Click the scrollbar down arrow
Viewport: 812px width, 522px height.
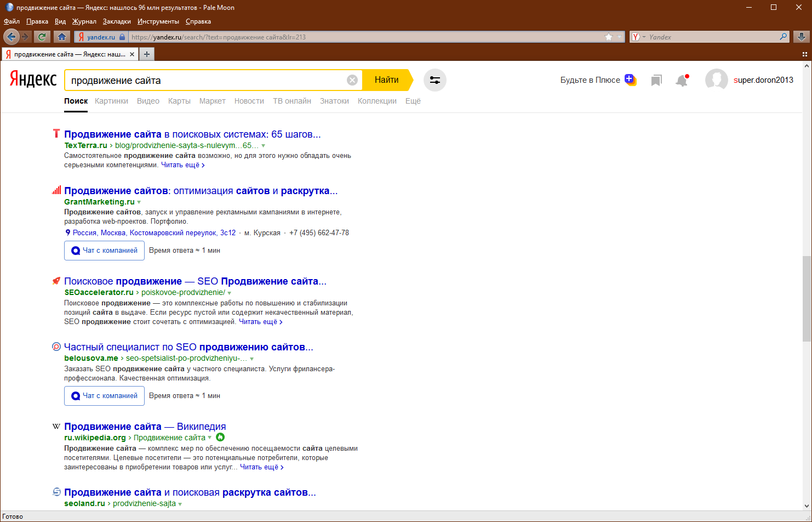(x=807, y=506)
